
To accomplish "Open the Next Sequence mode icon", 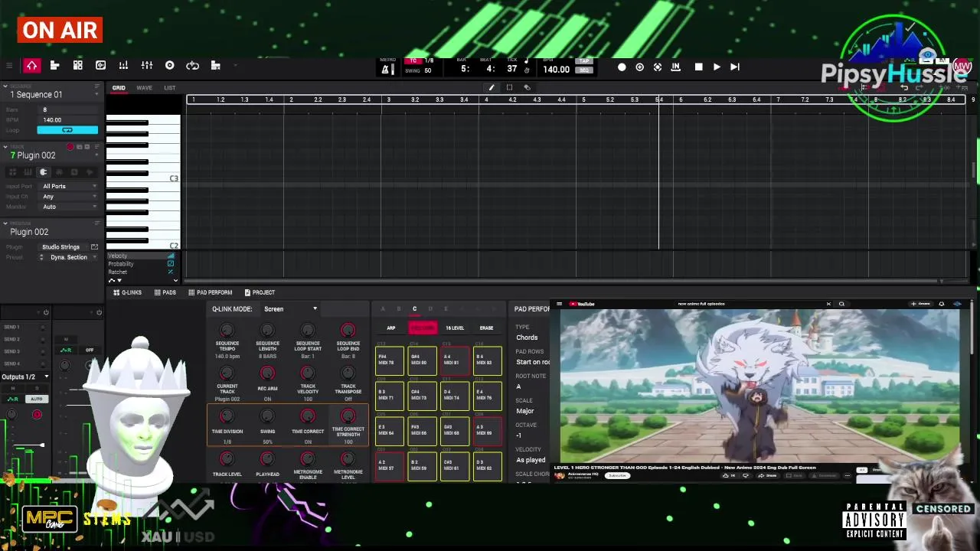I will coord(216,66).
